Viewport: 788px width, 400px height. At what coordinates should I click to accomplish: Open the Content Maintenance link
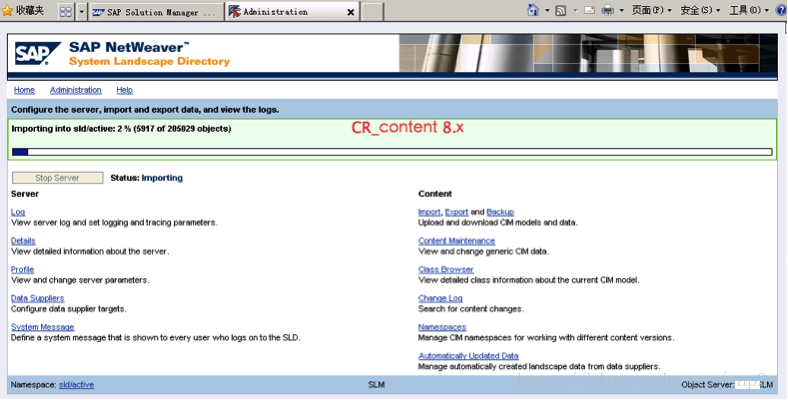456,241
